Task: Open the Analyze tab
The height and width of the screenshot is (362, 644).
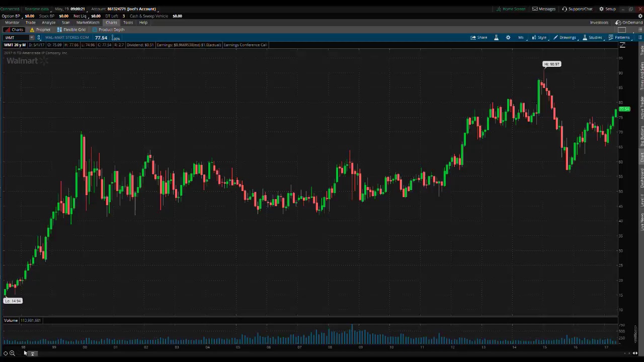Action: pos(49,23)
